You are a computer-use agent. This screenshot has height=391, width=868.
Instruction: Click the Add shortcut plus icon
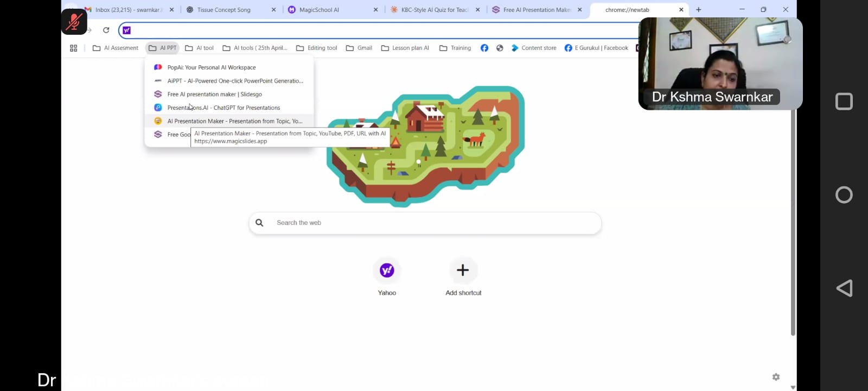463,270
